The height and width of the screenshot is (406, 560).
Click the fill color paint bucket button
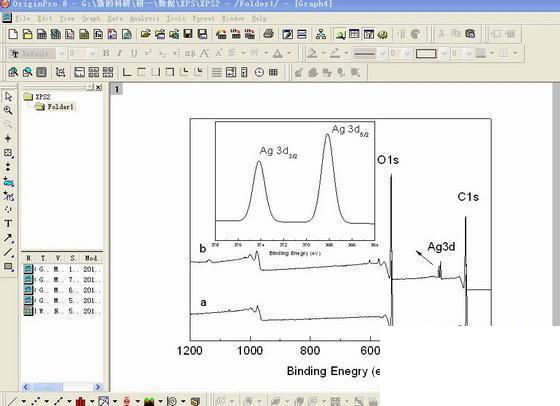312,54
